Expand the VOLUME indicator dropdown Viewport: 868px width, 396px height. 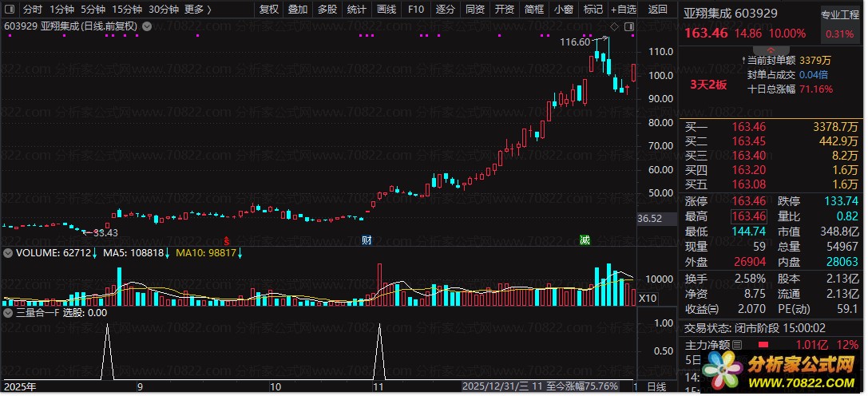(8, 252)
